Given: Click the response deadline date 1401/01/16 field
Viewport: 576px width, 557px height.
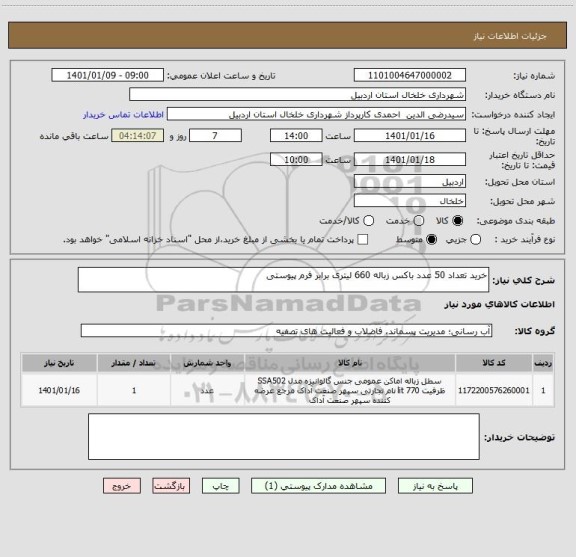Looking at the screenshot, I should point(410,136).
